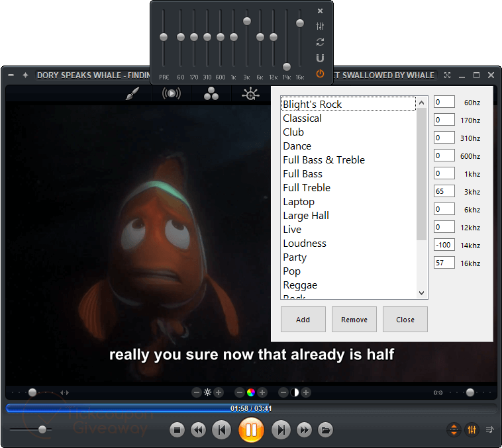Increase brightness with the plus button
The height and width of the screenshot is (448, 502).
tap(219, 392)
